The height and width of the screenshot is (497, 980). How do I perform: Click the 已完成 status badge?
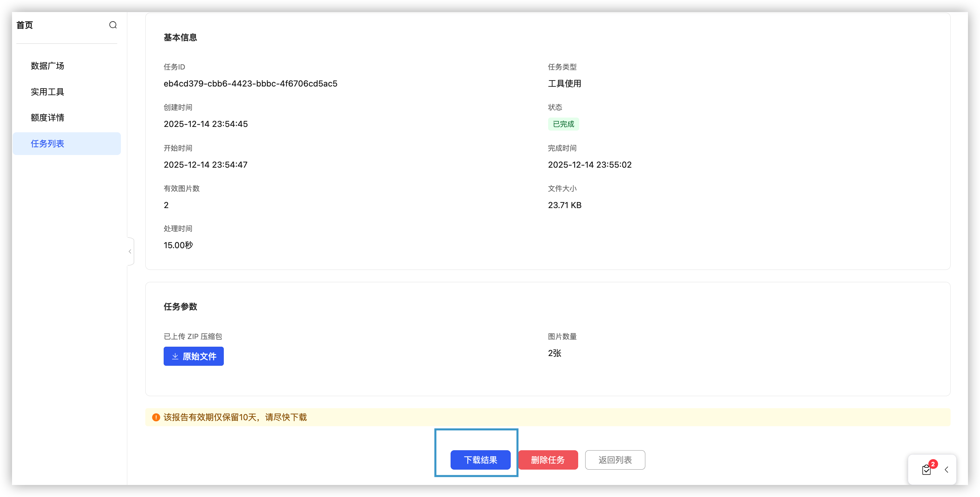pos(563,124)
